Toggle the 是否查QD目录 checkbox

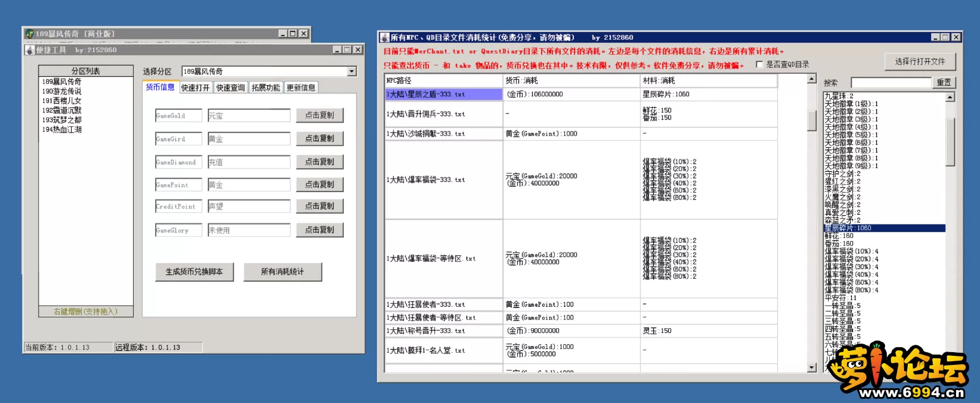(759, 64)
